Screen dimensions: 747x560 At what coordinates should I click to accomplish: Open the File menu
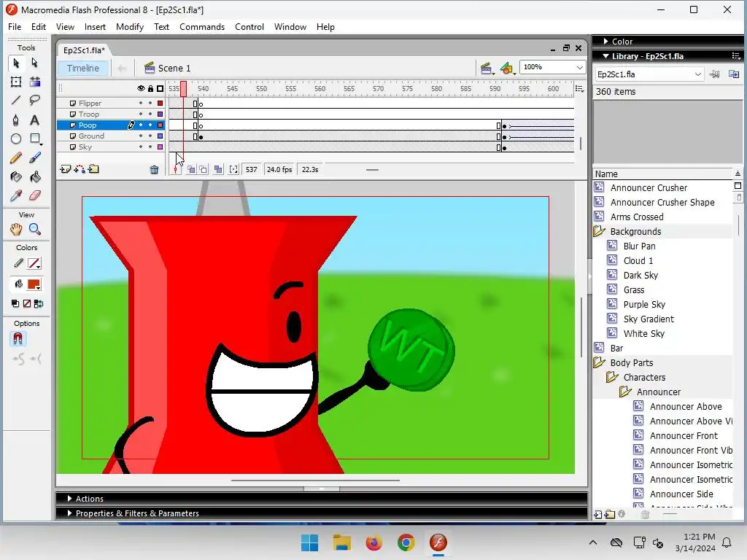(x=15, y=27)
